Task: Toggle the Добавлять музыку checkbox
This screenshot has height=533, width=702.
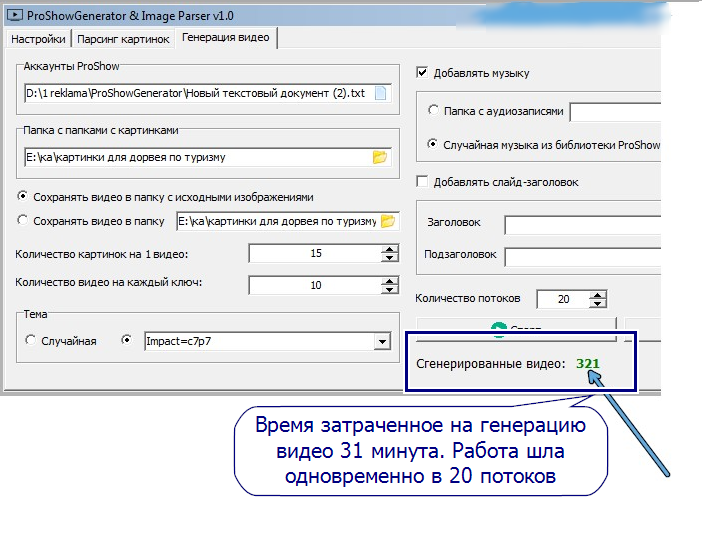Action: (x=422, y=72)
